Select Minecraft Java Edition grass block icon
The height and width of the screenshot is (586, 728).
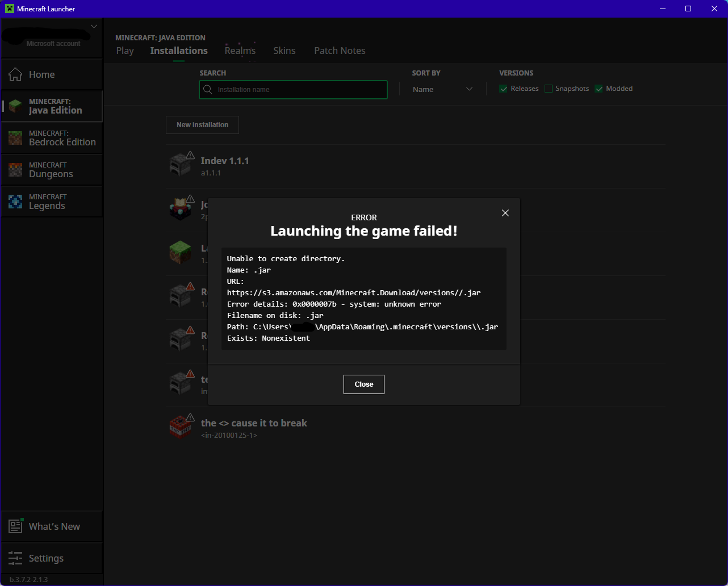[x=15, y=106]
